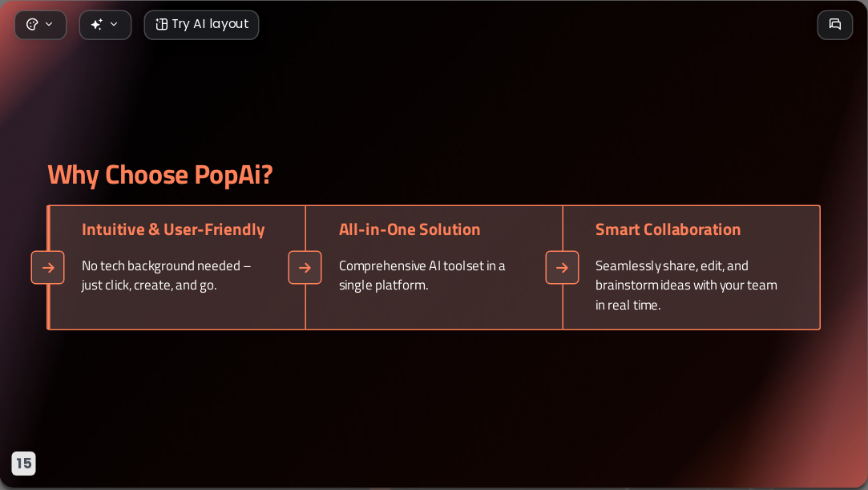Click the arrow icon beside All-in-One Solution
Viewport: 868px width, 490px height.
coord(305,267)
